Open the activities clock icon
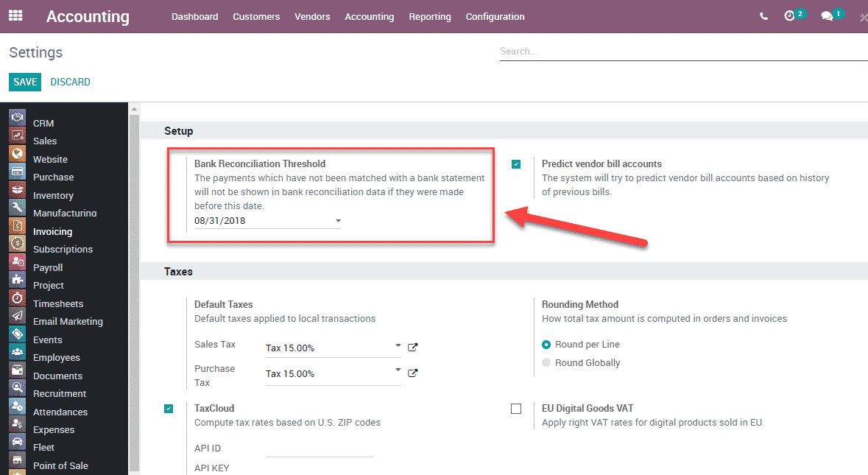 (790, 16)
